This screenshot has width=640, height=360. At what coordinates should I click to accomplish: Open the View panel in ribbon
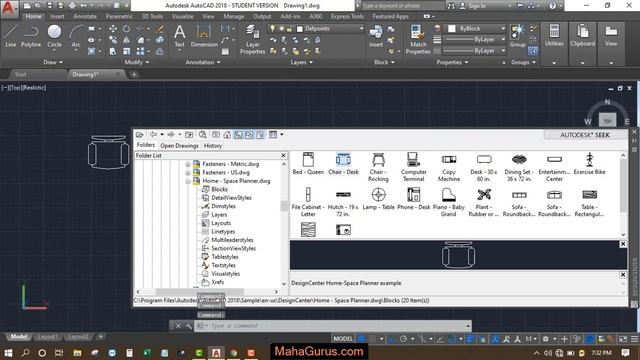click(x=611, y=36)
